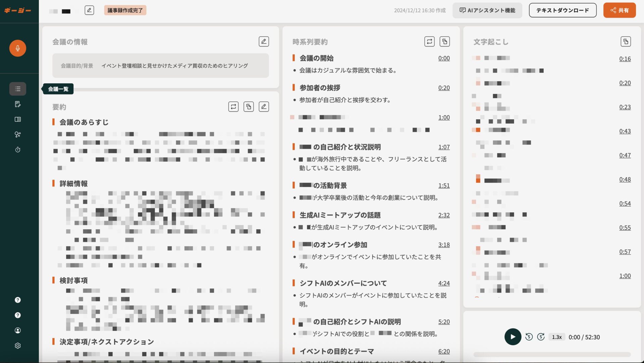Click the workflow/share icon in the sidebar
The height and width of the screenshot is (363, 644).
[x=17, y=134]
